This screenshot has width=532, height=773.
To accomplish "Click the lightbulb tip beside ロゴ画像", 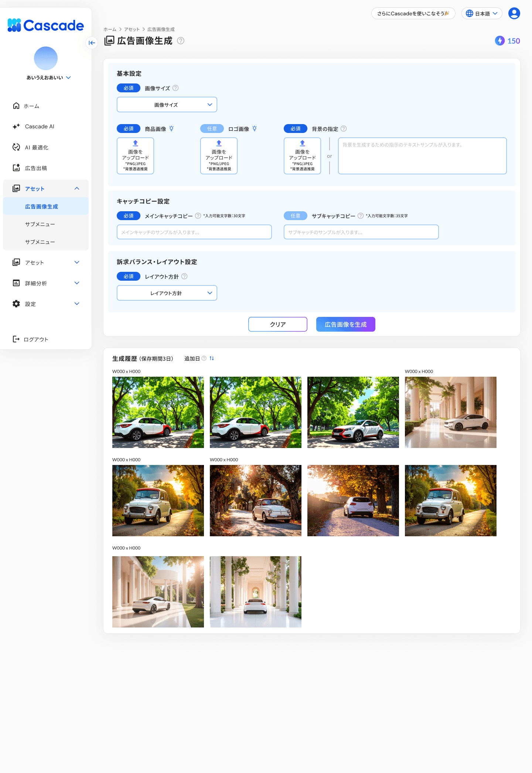I will click(255, 129).
